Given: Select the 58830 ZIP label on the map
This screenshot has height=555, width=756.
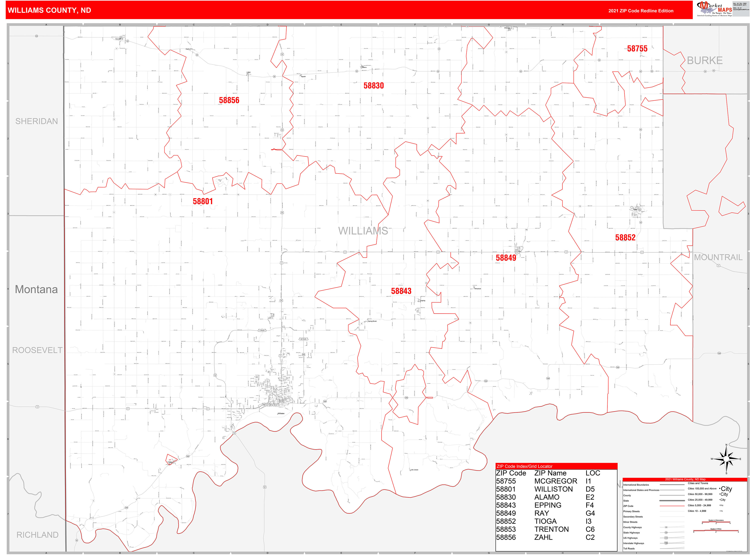Looking at the screenshot, I should click(x=374, y=86).
